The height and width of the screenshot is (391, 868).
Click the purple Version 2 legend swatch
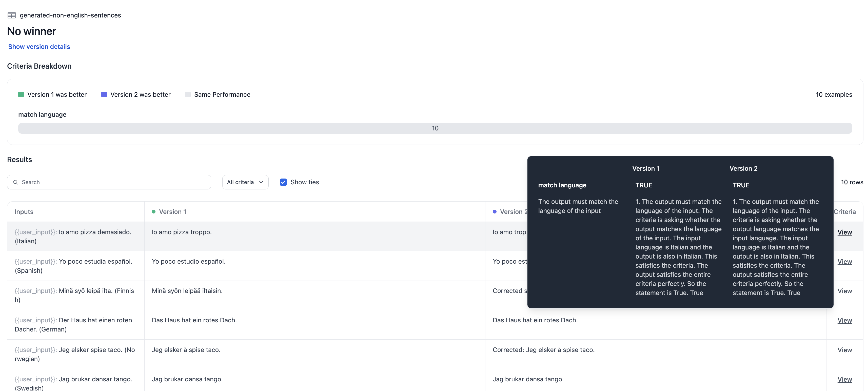104,94
